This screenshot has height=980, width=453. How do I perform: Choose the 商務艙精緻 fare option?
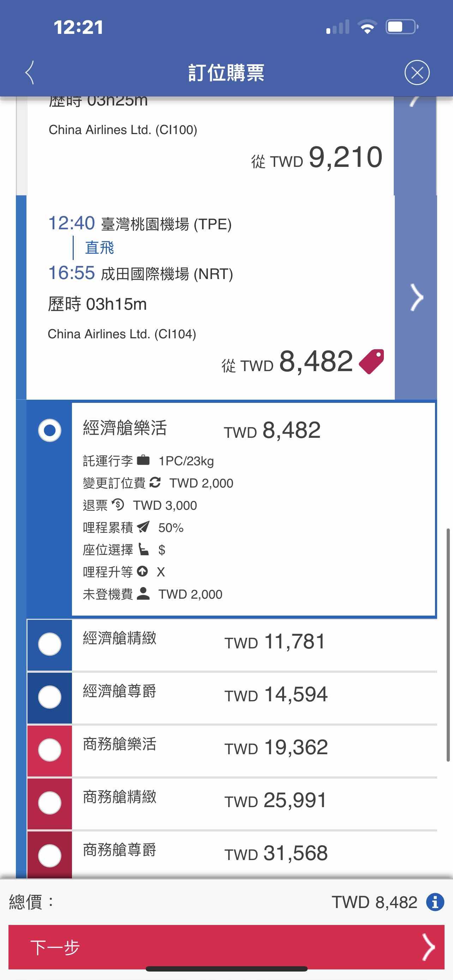[x=50, y=803]
